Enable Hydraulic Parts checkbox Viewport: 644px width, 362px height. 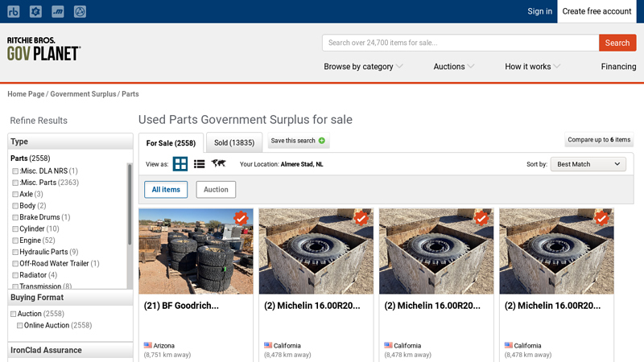15,252
